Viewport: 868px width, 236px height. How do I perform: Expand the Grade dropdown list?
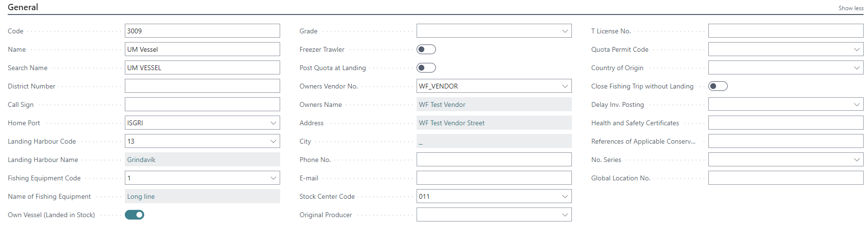point(565,31)
